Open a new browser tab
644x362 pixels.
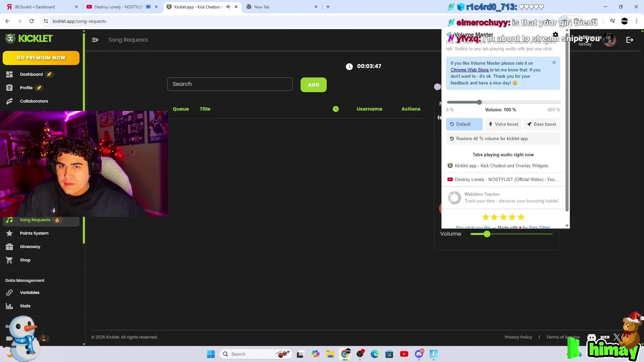tap(328, 7)
